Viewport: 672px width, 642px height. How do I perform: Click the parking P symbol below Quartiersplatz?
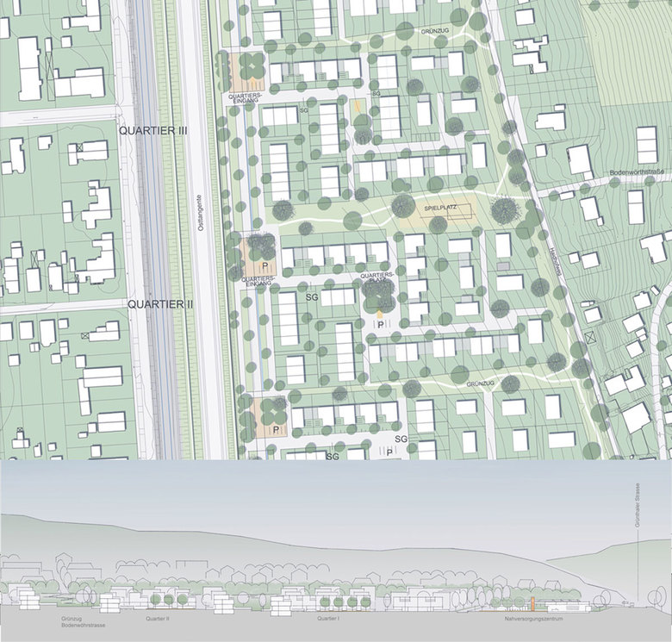point(379,324)
